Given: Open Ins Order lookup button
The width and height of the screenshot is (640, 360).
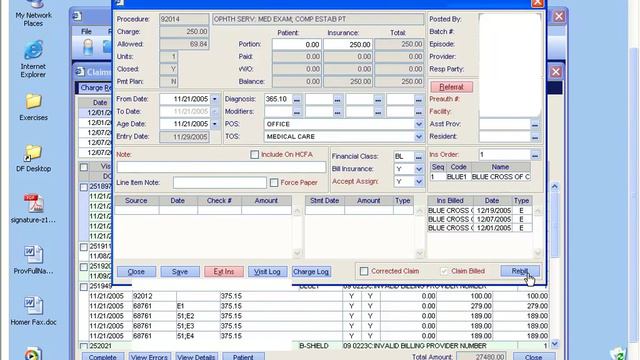Looking at the screenshot, I should tap(535, 155).
